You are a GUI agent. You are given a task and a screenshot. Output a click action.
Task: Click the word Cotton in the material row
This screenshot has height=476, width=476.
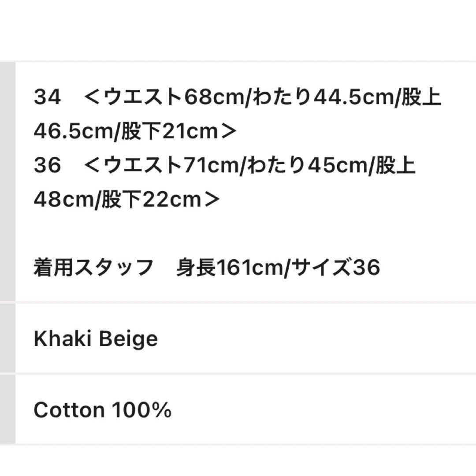(69, 410)
